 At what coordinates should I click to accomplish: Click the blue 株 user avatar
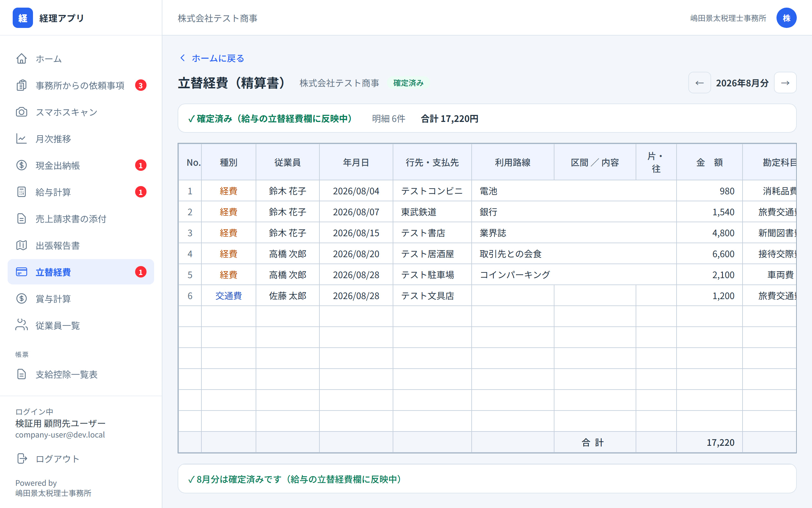tap(786, 18)
